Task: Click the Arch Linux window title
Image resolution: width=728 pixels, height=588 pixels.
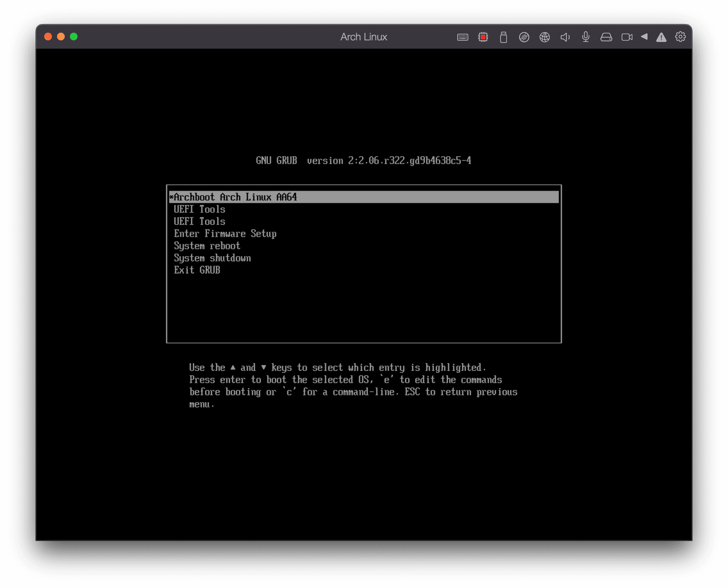Action: 364,37
